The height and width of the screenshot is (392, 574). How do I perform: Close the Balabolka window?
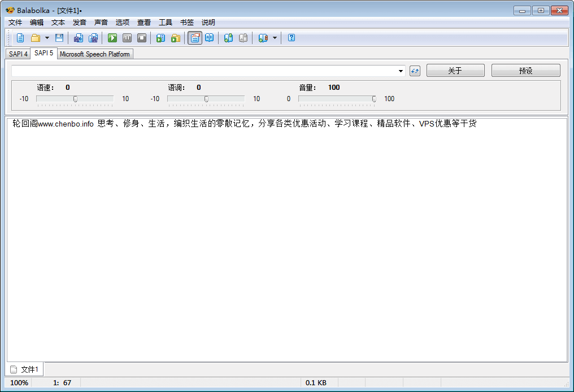(x=559, y=11)
